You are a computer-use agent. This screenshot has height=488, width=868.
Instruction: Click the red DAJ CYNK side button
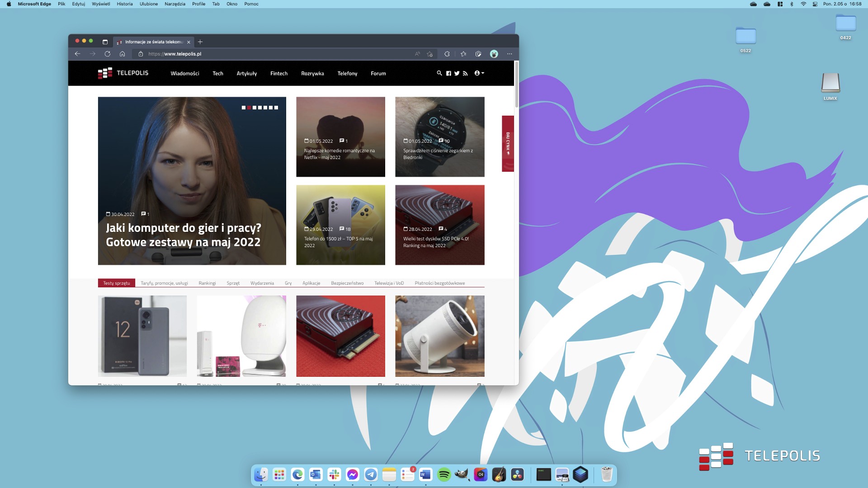pyautogui.click(x=508, y=144)
